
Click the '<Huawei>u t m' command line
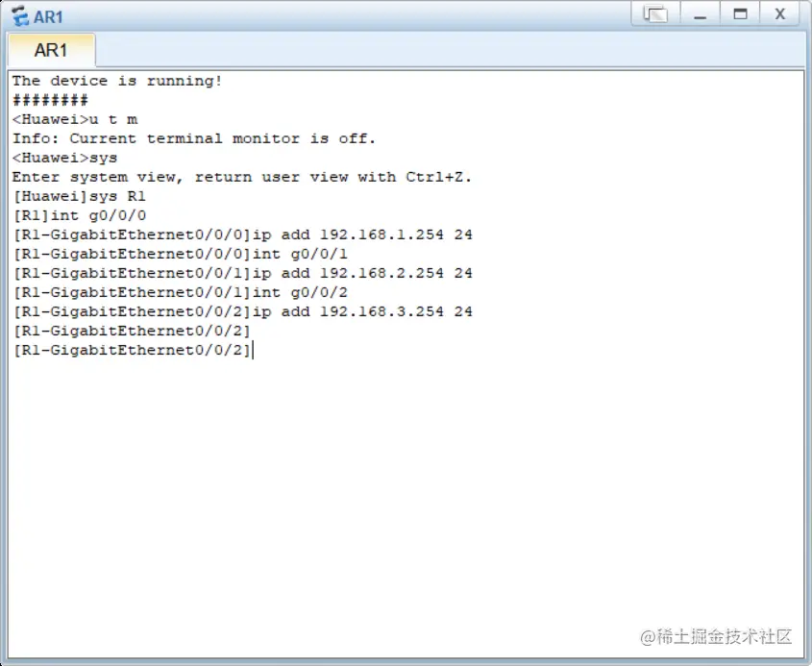tap(75, 119)
